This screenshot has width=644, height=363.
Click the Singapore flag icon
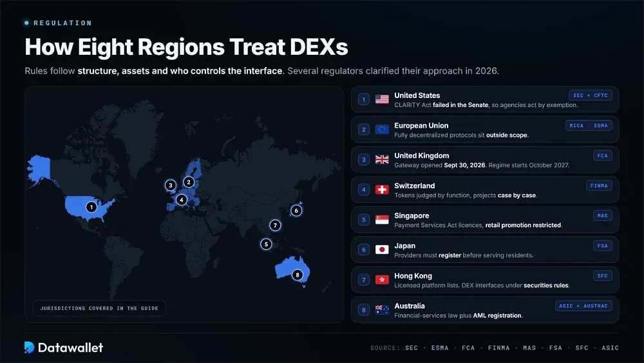click(382, 219)
